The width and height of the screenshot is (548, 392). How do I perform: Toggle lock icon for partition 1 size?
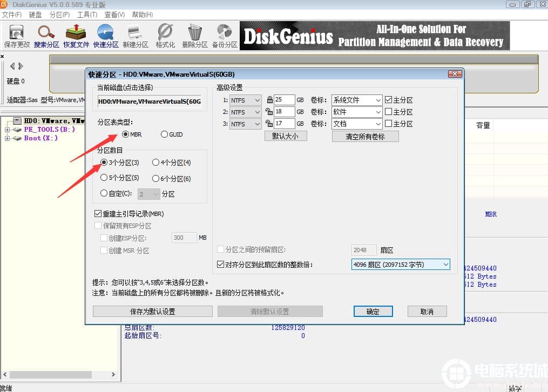pos(269,100)
